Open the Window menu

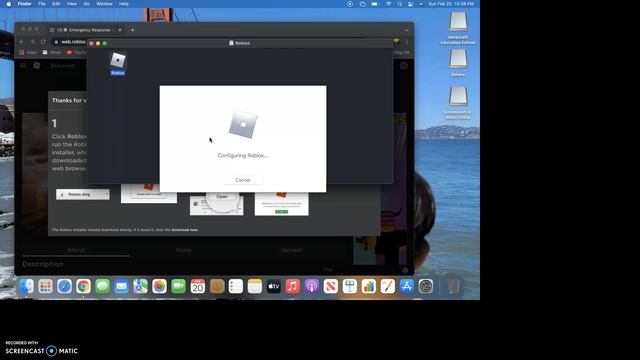[x=104, y=4]
